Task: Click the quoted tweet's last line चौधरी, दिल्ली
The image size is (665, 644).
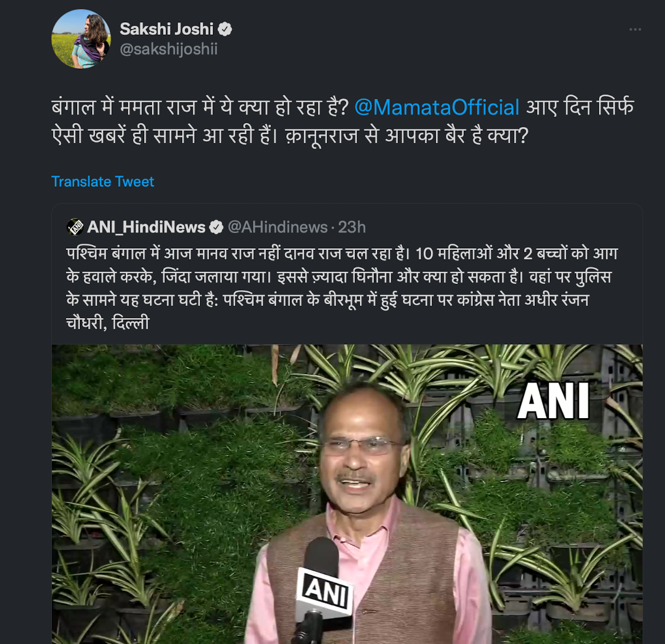Action: tap(108, 323)
